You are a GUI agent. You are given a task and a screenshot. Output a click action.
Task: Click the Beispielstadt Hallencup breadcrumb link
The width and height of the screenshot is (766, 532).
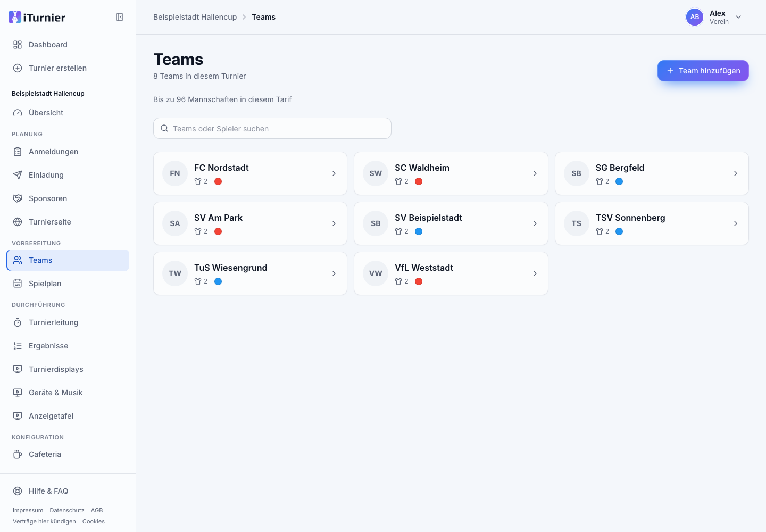(195, 17)
